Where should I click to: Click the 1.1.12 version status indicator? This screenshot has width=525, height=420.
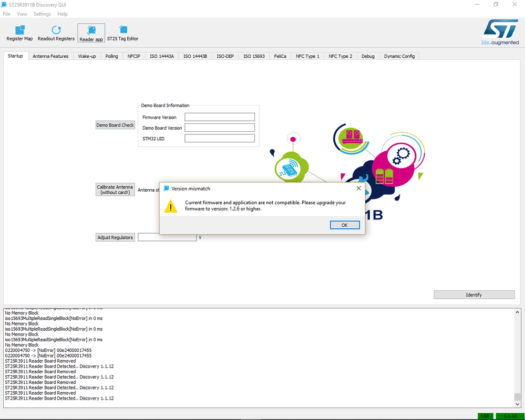pos(510,416)
